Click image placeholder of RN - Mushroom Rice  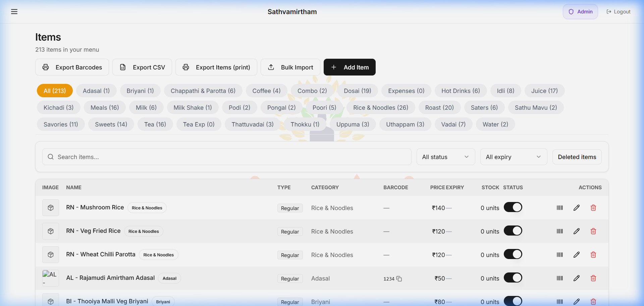pyautogui.click(x=51, y=208)
